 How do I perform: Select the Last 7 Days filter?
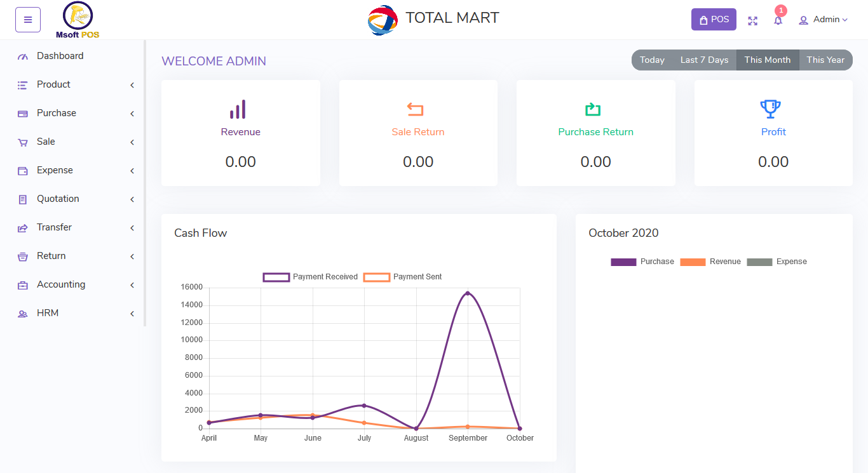coord(704,60)
